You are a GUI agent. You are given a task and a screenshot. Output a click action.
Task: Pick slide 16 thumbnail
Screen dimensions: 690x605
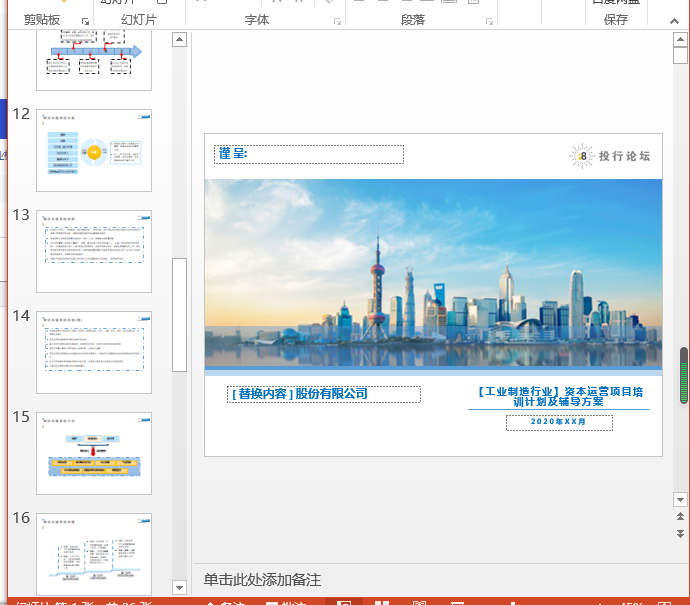[x=94, y=554]
